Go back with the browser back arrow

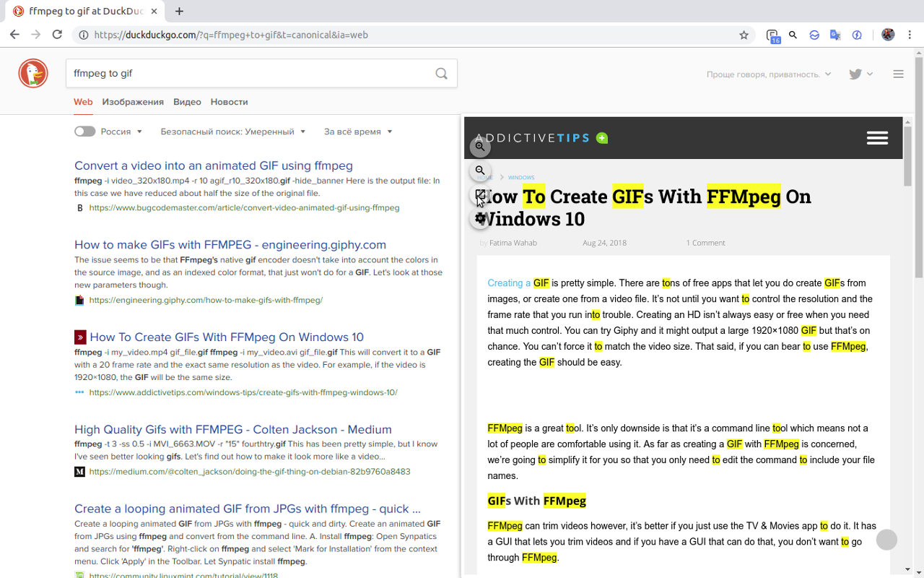point(14,35)
